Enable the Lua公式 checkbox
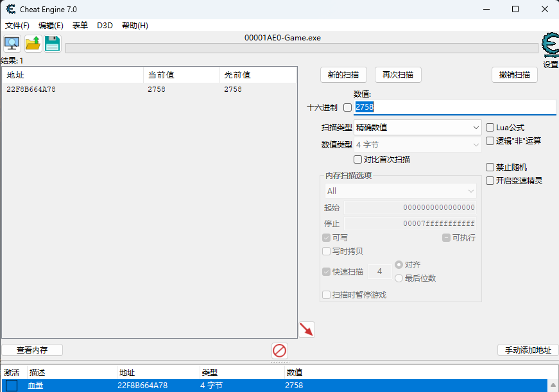 pyautogui.click(x=490, y=127)
